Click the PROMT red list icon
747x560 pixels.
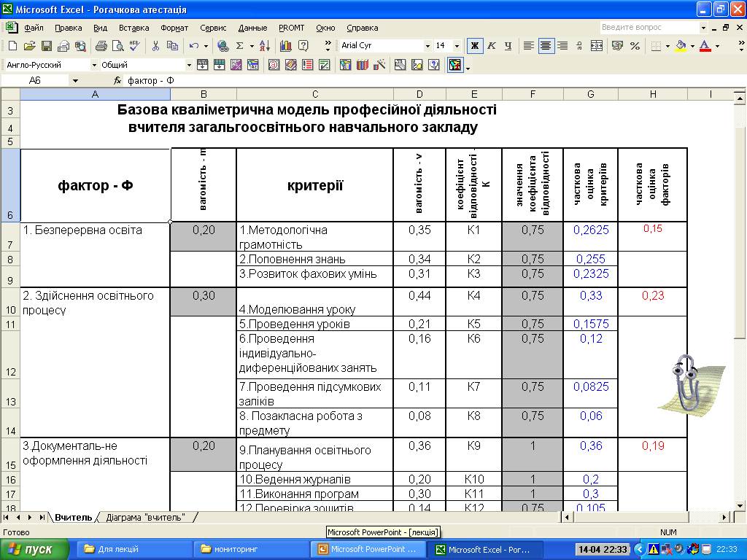(308, 65)
